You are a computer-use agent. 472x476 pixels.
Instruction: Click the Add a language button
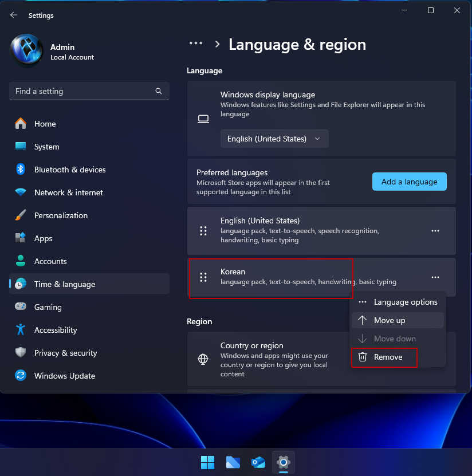click(409, 182)
